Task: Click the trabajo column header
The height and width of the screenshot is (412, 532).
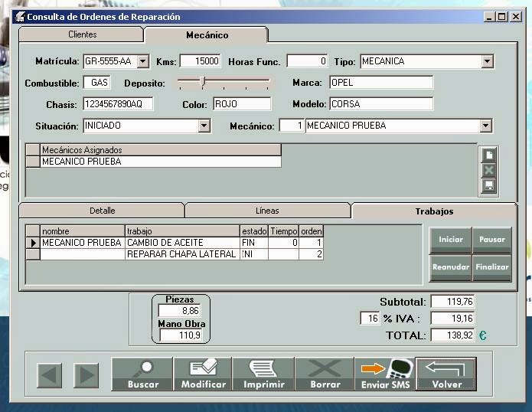Action: (x=182, y=231)
